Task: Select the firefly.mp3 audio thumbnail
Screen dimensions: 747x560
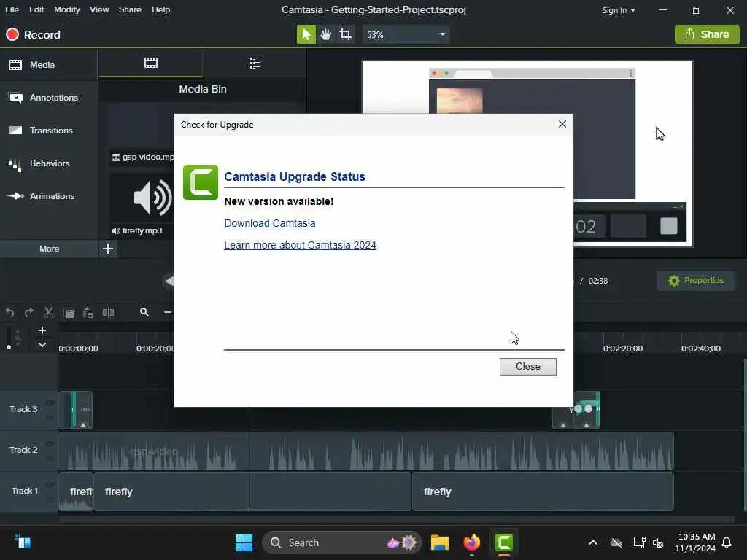Action: [x=142, y=199]
